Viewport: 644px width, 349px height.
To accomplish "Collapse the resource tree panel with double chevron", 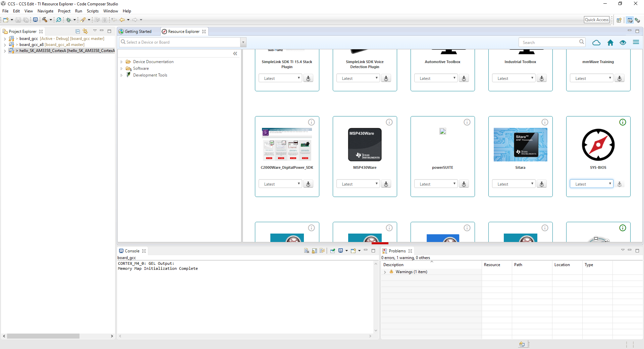I will (235, 53).
